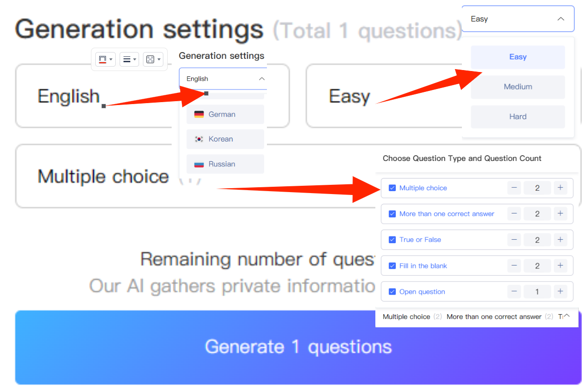Collapse the question type summary chevron
This screenshot has height=392, width=582.
tap(567, 316)
